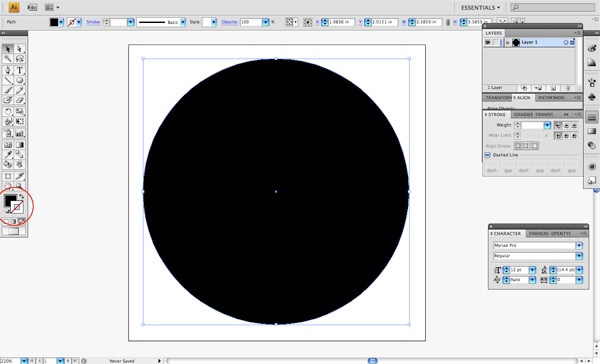Choose the round cap stroke option
The image size is (600, 364).
coord(566,125)
